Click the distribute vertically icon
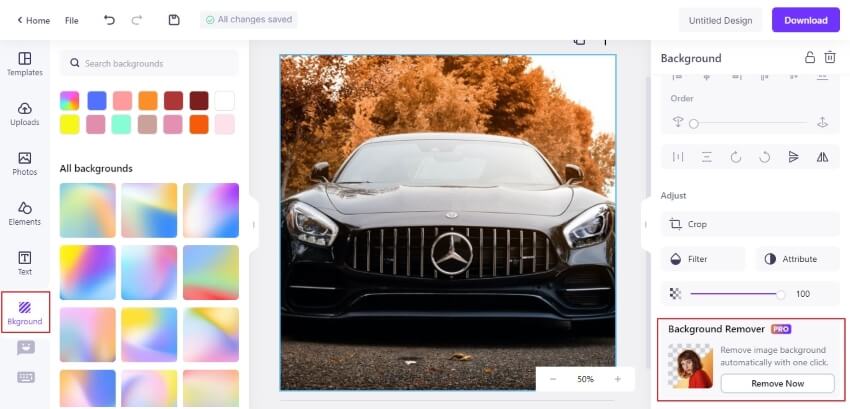This screenshot has height=409, width=850. [x=706, y=157]
